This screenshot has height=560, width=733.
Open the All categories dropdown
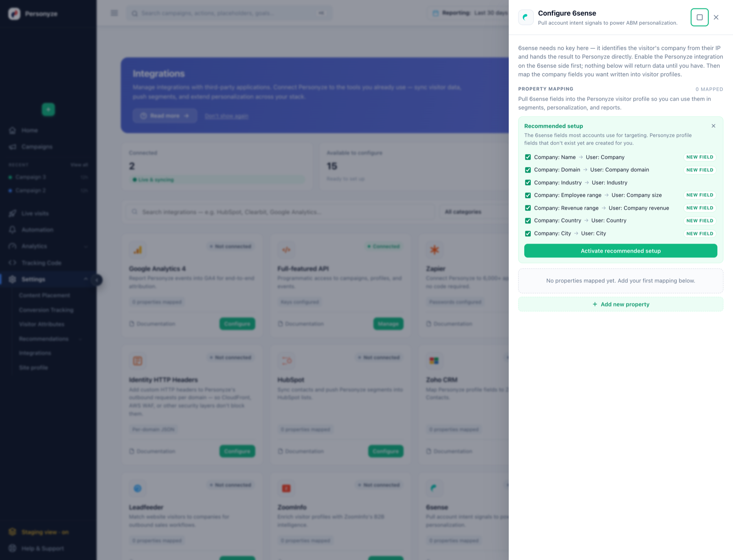pos(474,212)
